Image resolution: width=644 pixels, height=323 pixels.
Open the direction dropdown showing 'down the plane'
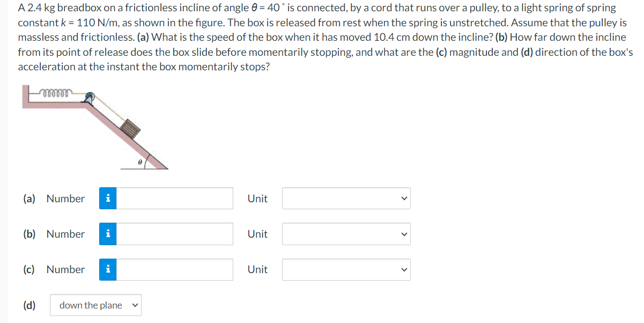(x=95, y=305)
